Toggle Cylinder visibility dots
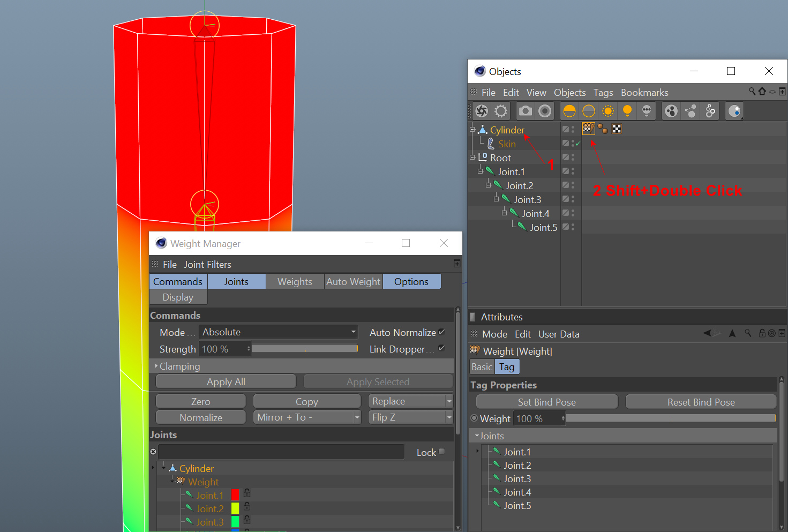Viewport: 788px width, 532px height. pyautogui.click(x=573, y=129)
